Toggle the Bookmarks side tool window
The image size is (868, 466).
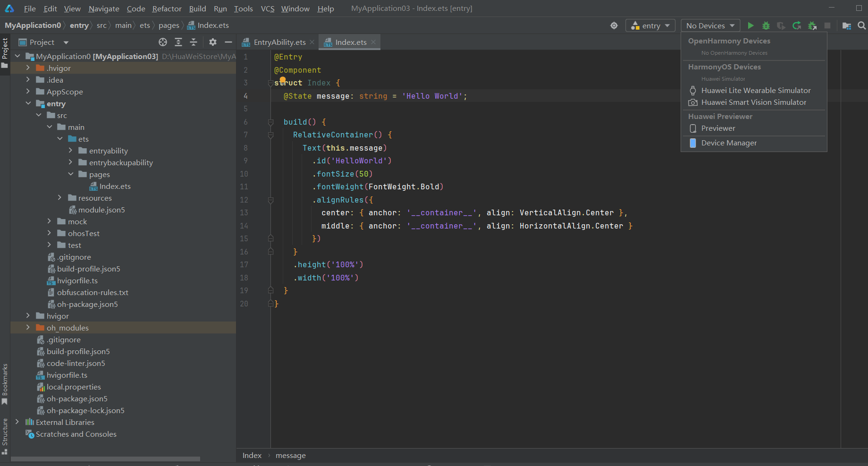coord(5,384)
